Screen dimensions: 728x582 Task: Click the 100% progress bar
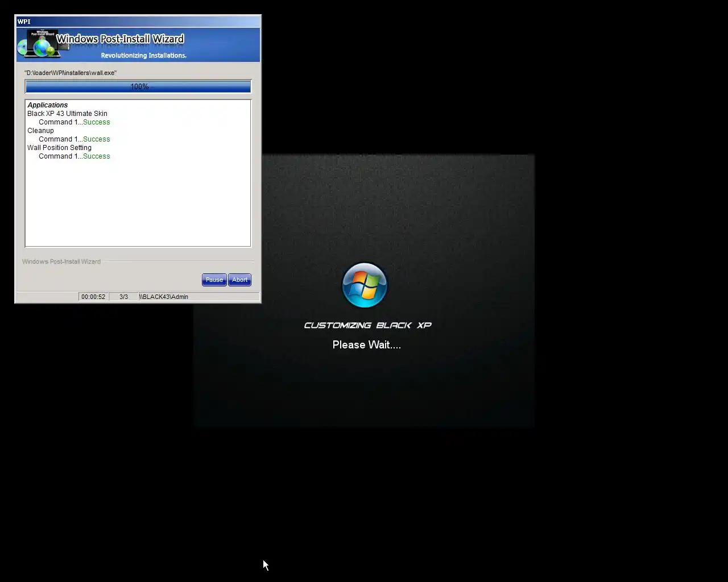coord(138,86)
